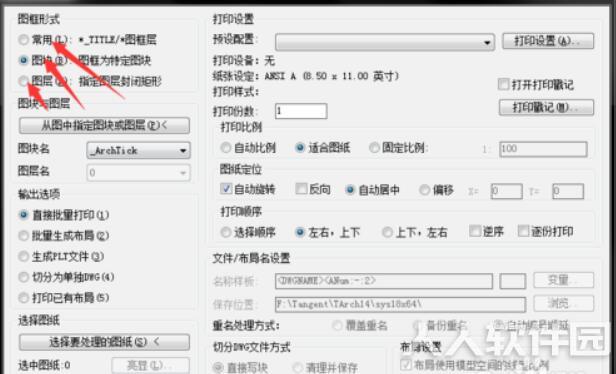Viewport: 616px width, 374px height.
Task: Select the 图层 closed rectangle radio button
Action: 24,81
